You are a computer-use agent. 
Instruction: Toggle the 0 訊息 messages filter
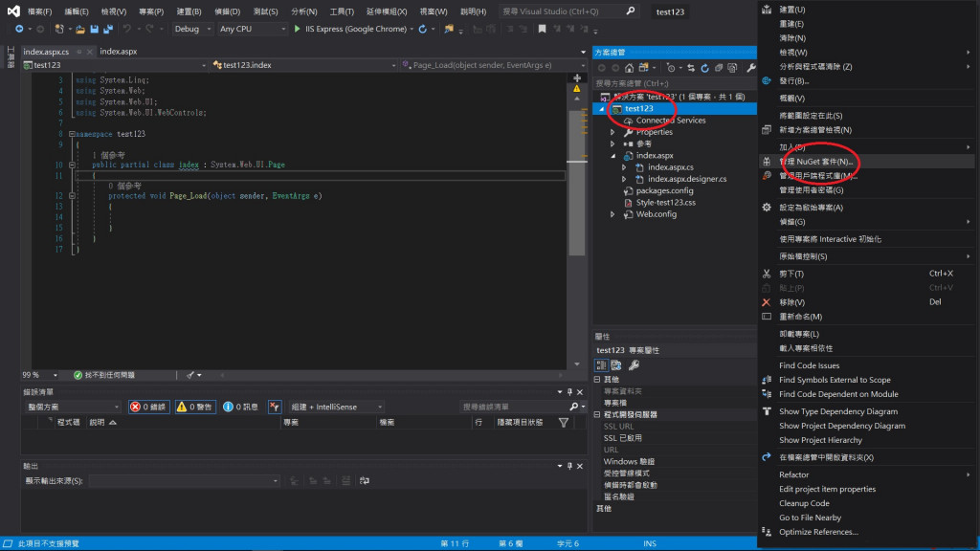[x=240, y=407]
